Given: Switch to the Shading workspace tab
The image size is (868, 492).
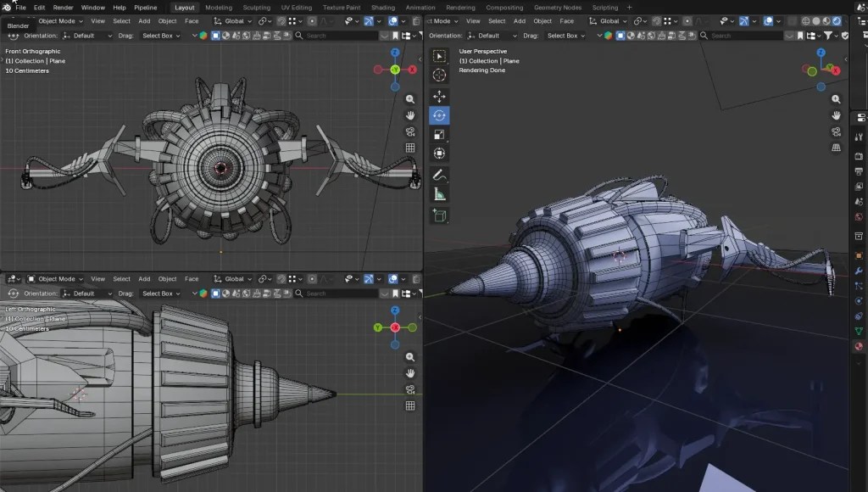Looking at the screenshot, I should coord(383,8).
